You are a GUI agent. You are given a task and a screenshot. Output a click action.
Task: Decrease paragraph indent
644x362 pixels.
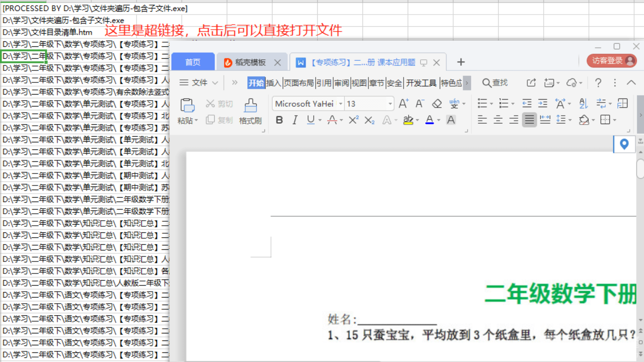527,104
